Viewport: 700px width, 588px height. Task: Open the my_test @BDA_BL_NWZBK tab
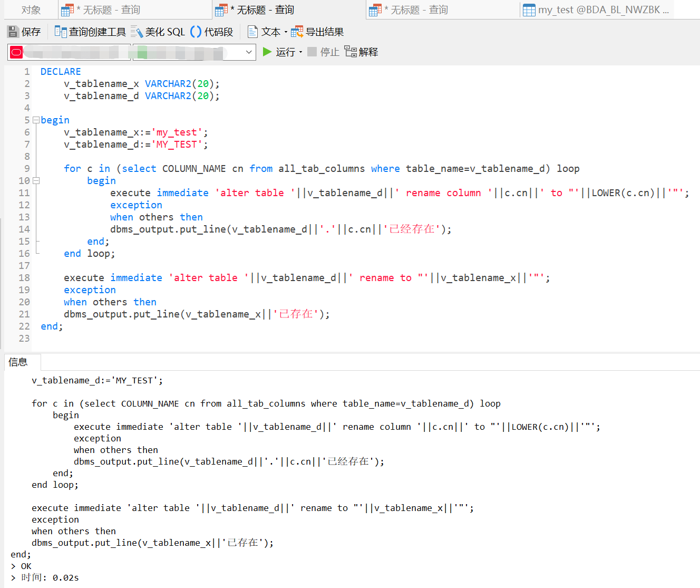[597, 10]
